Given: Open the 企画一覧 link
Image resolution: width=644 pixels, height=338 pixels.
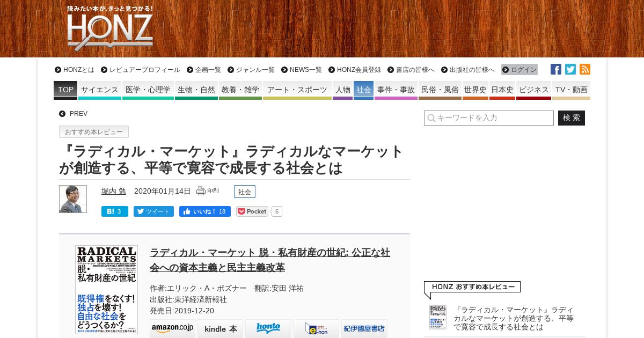Looking at the screenshot, I should coord(204,70).
